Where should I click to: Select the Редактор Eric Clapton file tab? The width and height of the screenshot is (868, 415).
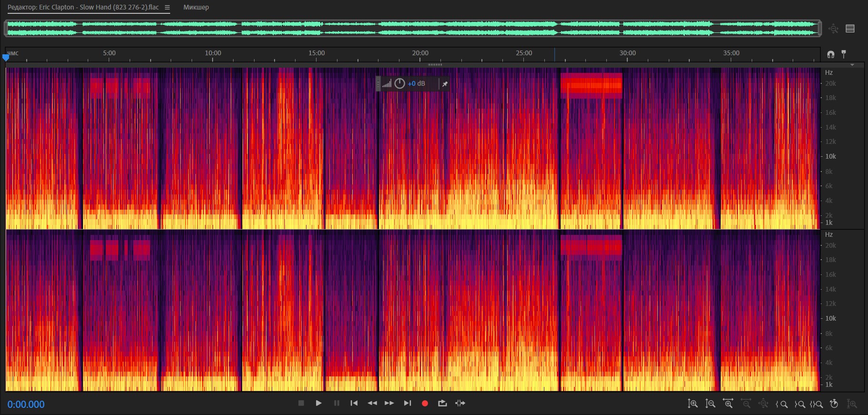(x=83, y=7)
